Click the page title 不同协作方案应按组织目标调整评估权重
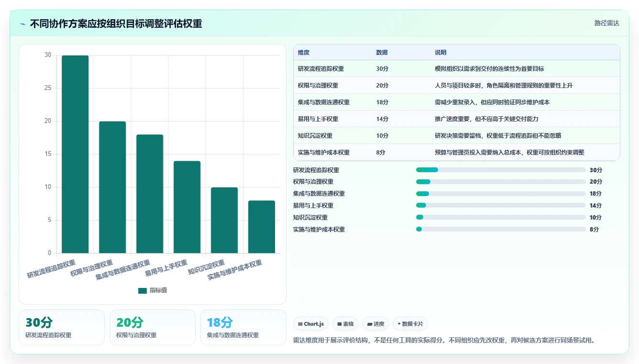 point(116,24)
